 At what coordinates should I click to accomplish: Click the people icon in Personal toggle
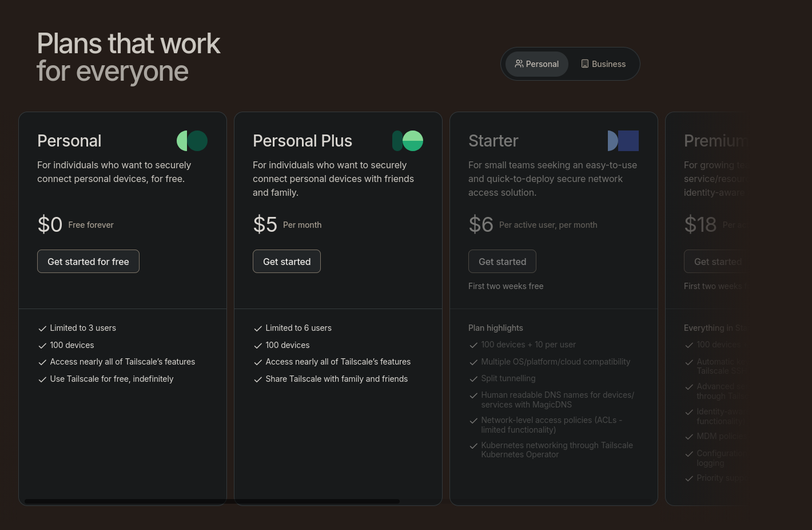[519, 64]
